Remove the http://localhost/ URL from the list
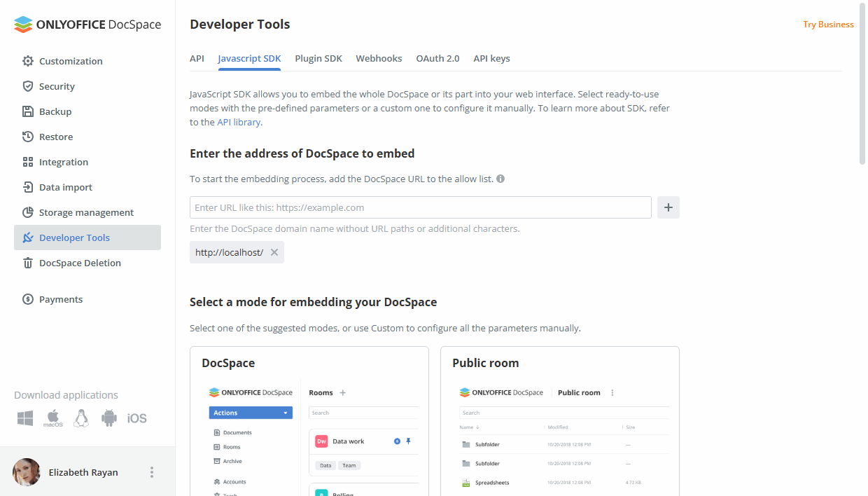The height and width of the screenshot is (496, 868). 274,252
